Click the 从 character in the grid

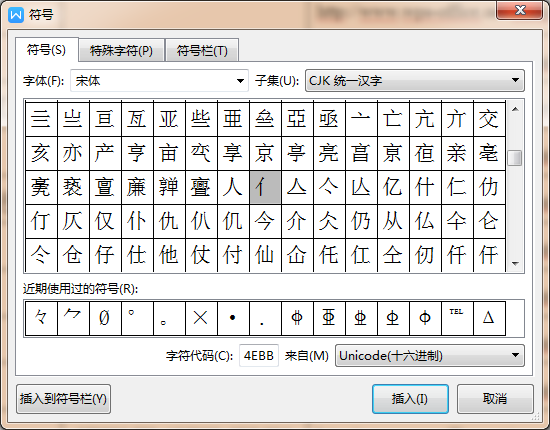pyautogui.click(x=393, y=221)
